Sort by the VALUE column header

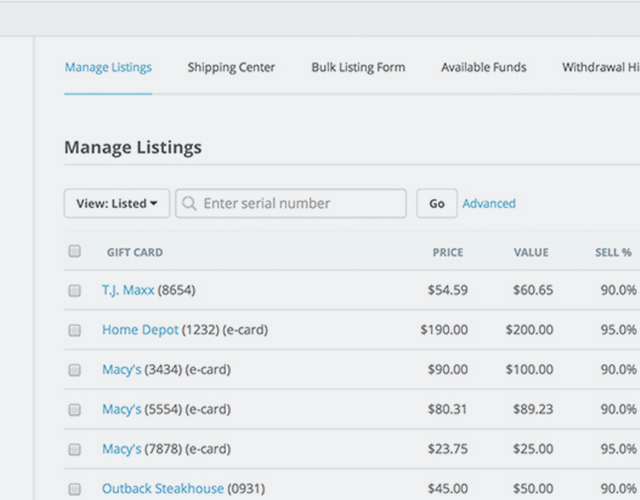point(531,253)
